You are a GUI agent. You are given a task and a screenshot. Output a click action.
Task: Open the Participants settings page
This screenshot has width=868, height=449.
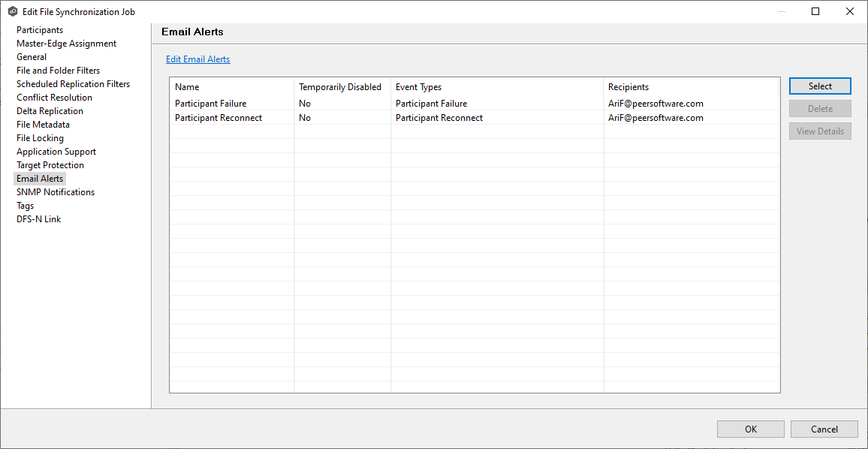40,30
